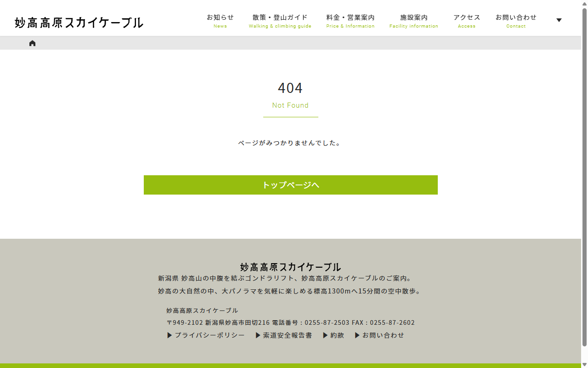The image size is (588, 368).
Task: Click the home breadcrumb icon
Action: 32,43
